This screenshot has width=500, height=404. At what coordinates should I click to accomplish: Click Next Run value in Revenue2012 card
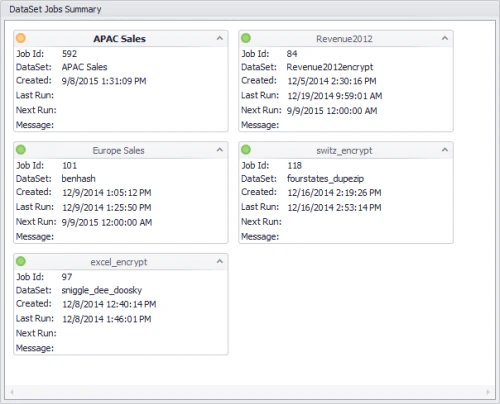tap(332, 111)
